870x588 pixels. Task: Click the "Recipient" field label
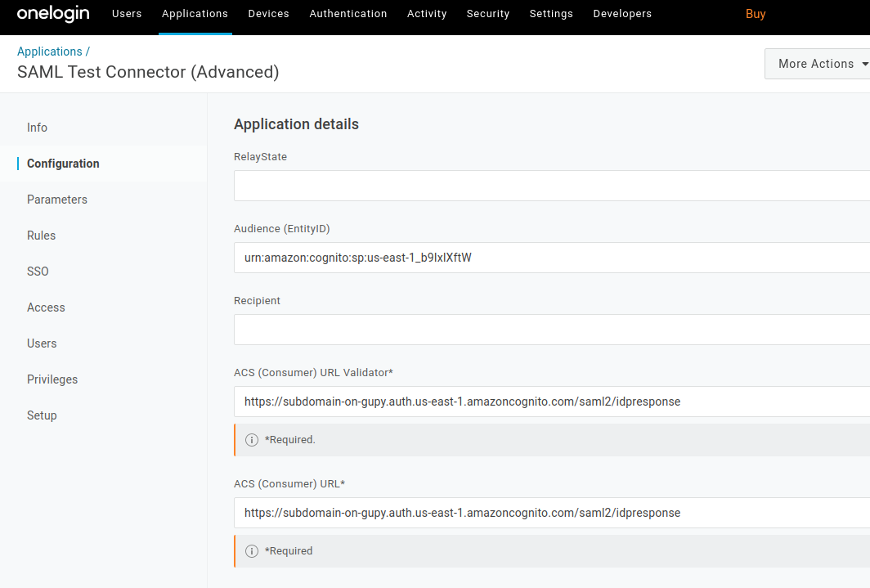coord(257,301)
